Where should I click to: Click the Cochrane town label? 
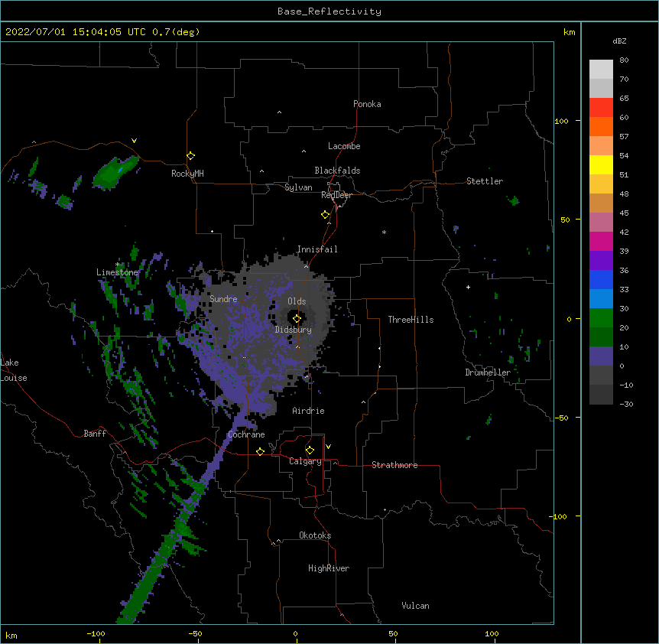pyautogui.click(x=246, y=434)
